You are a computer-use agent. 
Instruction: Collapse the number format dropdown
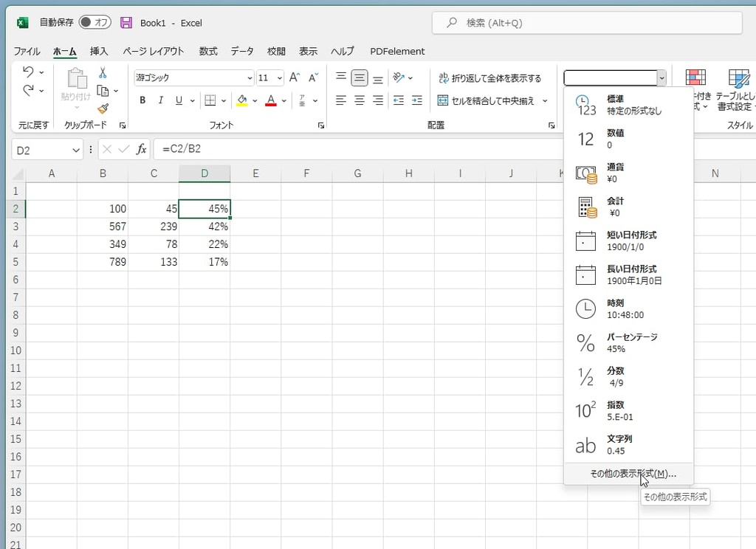pos(661,77)
